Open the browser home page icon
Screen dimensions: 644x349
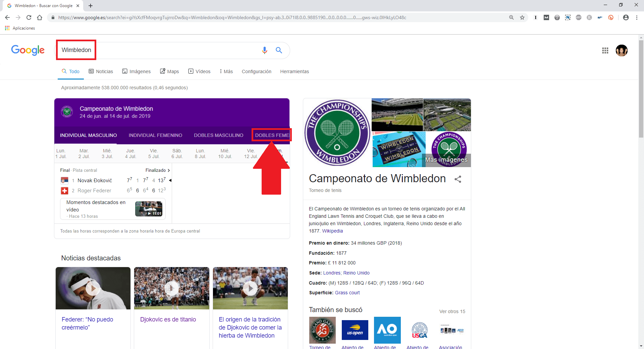40,17
